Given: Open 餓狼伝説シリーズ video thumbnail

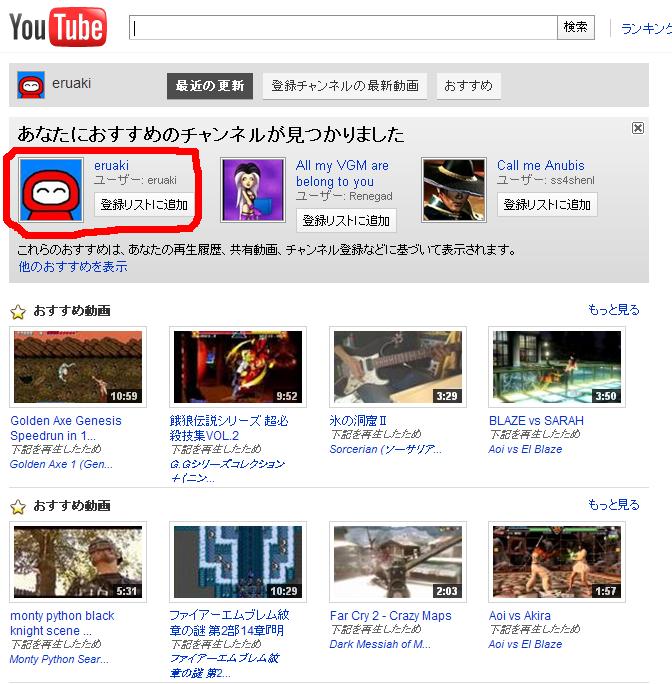Looking at the screenshot, I should [238, 367].
